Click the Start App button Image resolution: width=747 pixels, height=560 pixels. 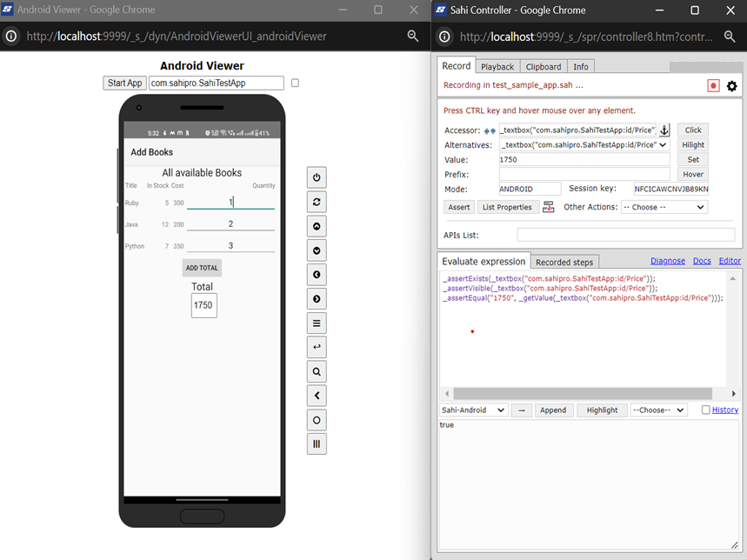tap(124, 83)
